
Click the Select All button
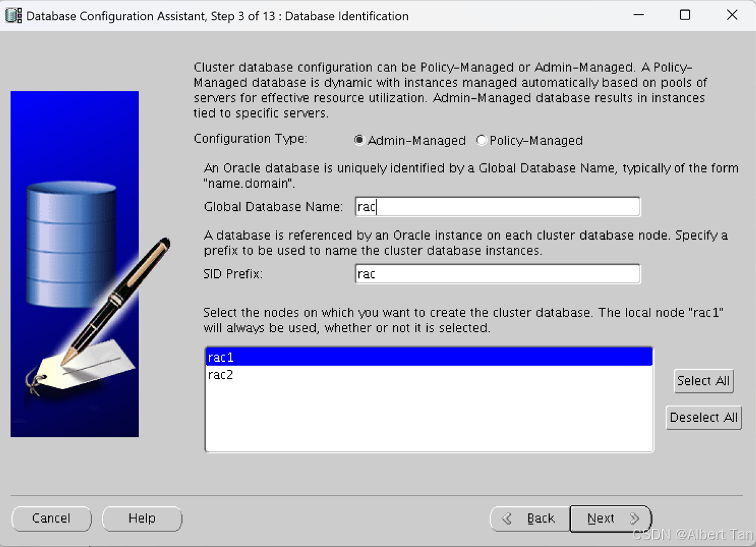point(703,381)
